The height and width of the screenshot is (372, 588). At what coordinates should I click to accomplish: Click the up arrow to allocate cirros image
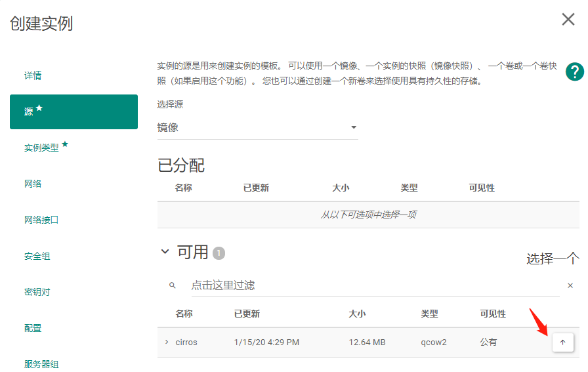tap(563, 342)
